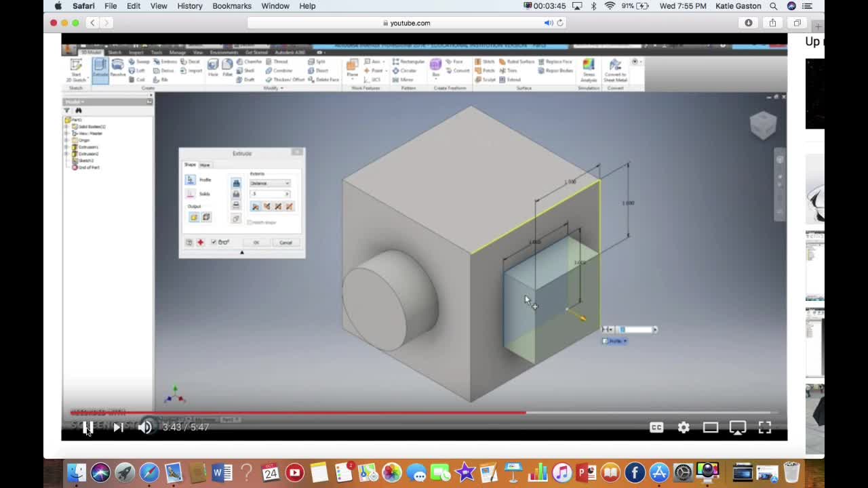Screen dimensions: 868x488
Task: Pause the YouTube video
Action: tap(88, 427)
